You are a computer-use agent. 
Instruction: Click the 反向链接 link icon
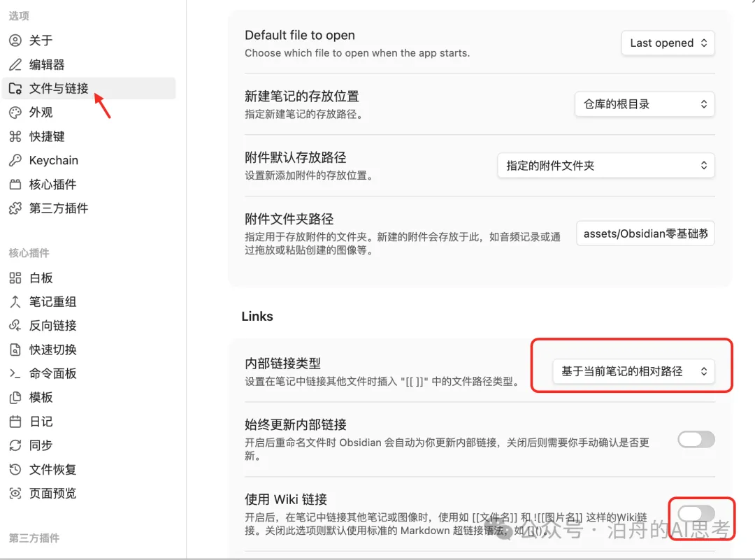pyautogui.click(x=15, y=326)
